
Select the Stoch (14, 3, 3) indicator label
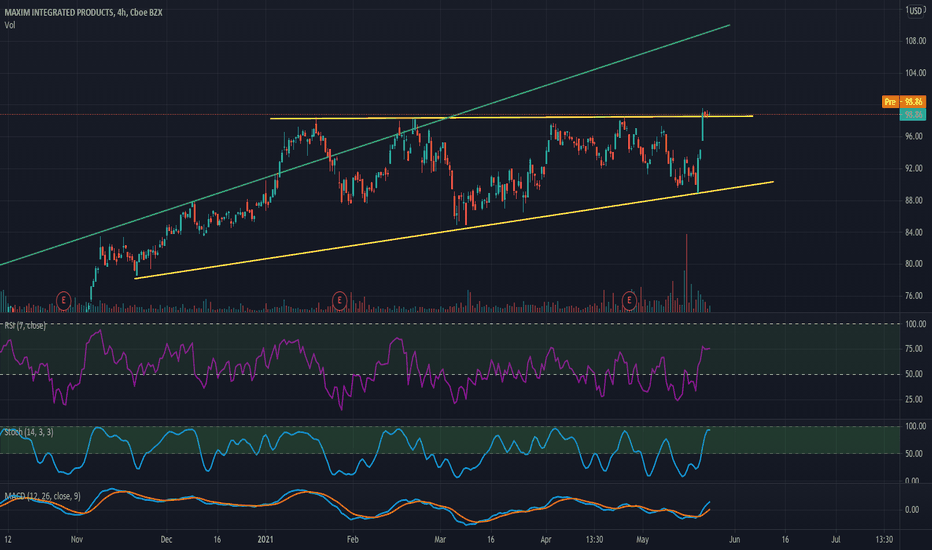29,432
